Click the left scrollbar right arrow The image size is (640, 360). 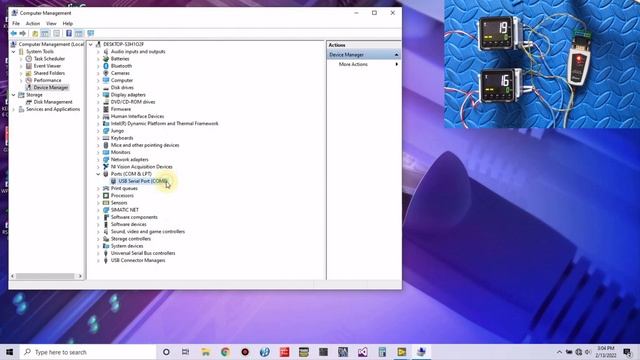80,276
